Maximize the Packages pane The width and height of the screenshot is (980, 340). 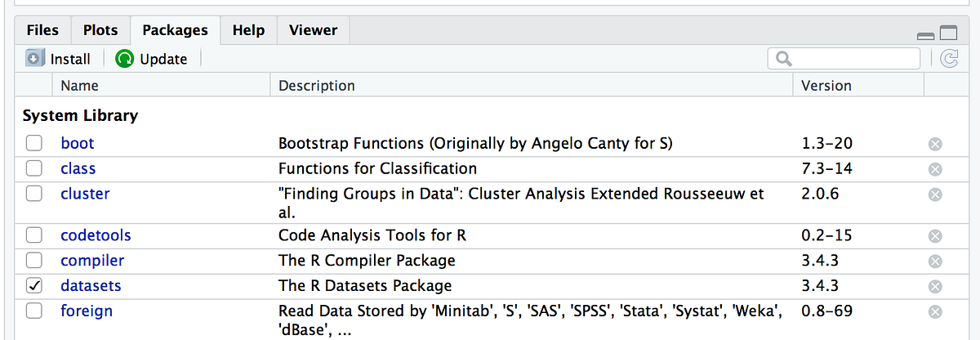(948, 34)
